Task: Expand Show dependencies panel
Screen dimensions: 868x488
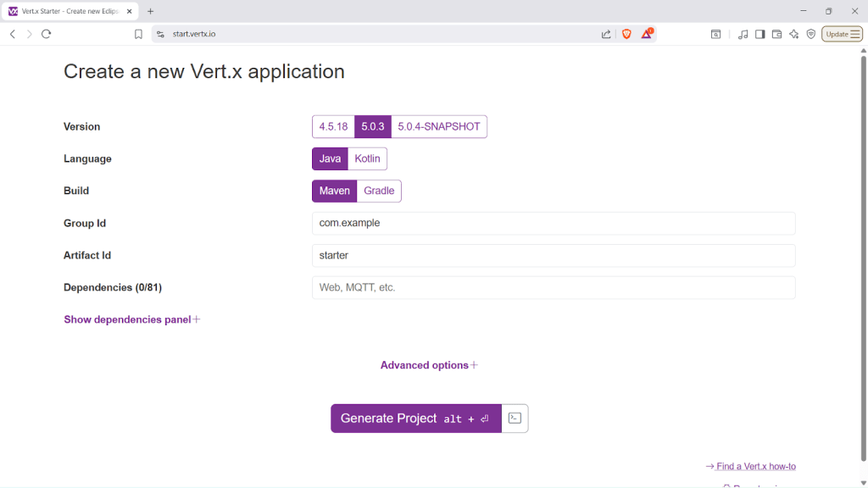Action: 131,319
